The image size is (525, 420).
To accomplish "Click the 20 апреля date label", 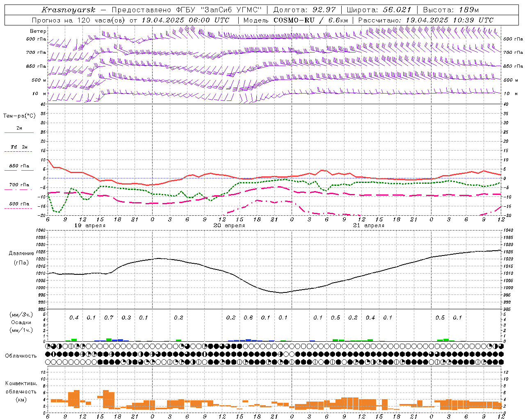I will (x=229, y=226).
